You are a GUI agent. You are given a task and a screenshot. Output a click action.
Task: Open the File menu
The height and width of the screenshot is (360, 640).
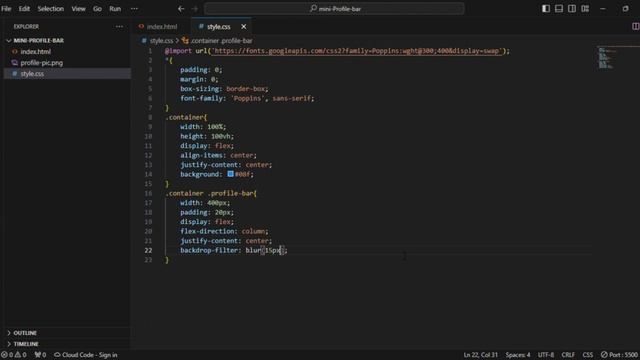pyautogui.click(x=6, y=9)
